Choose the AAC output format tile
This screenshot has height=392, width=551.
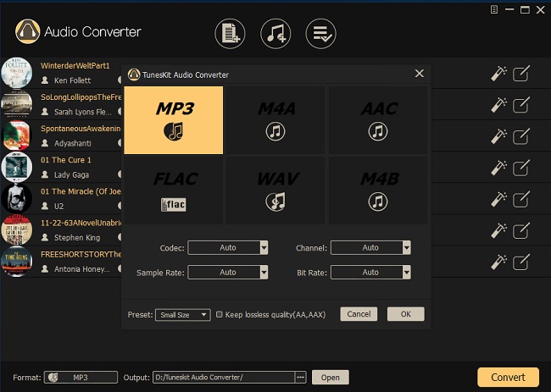[x=378, y=119]
